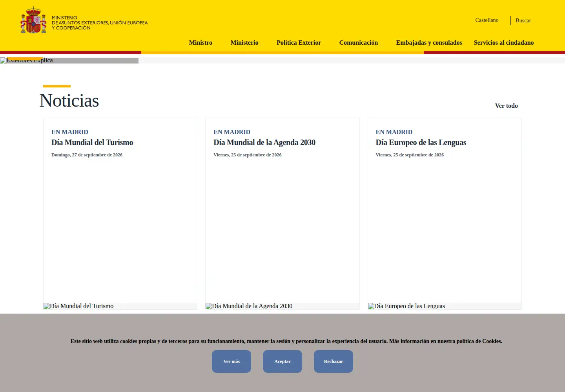Open the Día Mundial del Turismo headline
565x392 pixels.
92,142
